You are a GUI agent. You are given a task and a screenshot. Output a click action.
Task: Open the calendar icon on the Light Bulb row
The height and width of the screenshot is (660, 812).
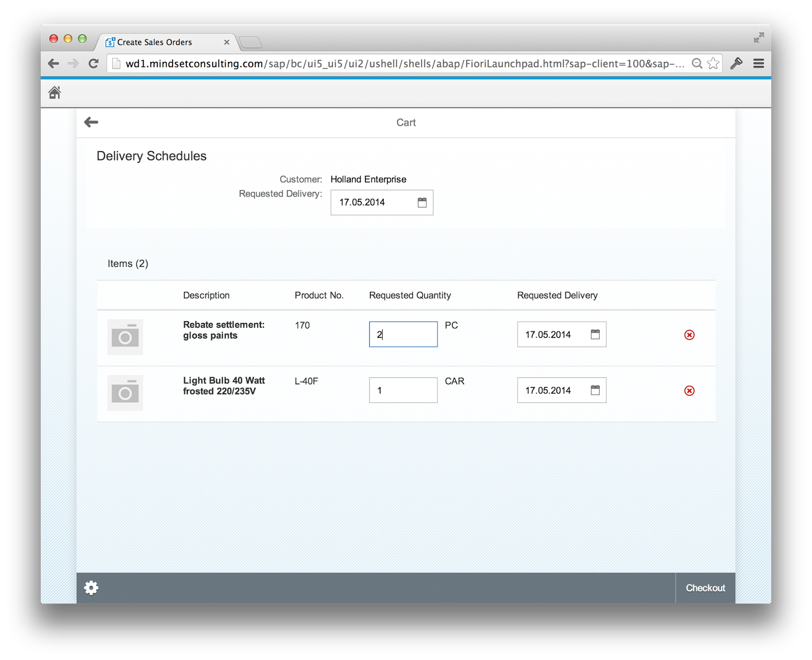pos(595,390)
